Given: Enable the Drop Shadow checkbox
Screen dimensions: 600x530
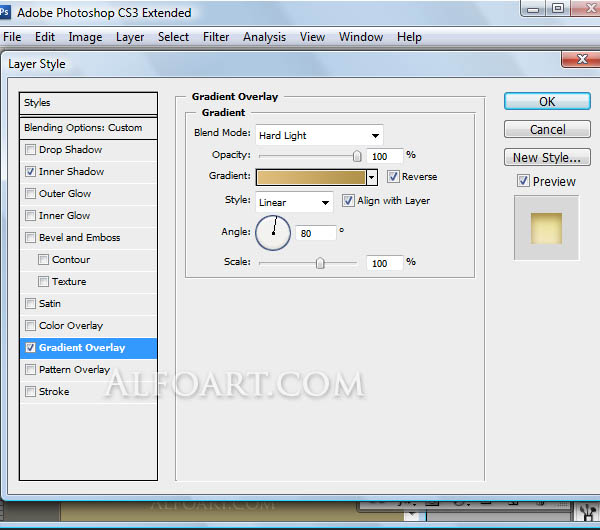Looking at the screenshot, I should [30, 149].
